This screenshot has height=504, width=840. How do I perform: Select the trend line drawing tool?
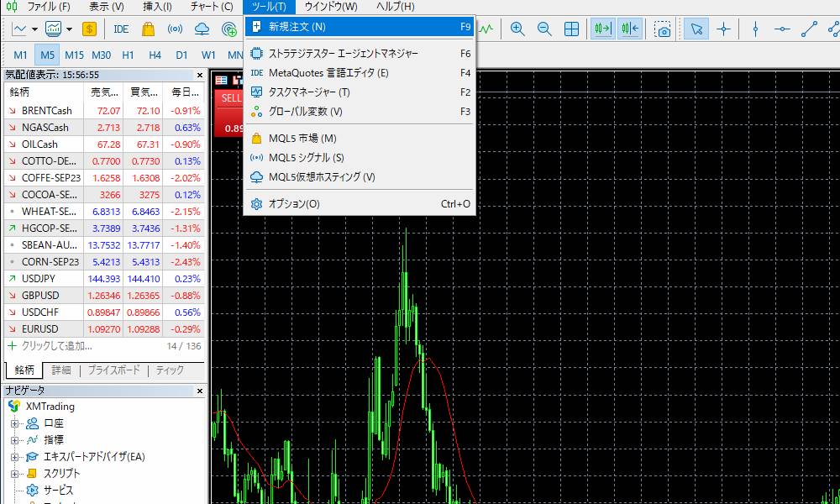[807, 29]
